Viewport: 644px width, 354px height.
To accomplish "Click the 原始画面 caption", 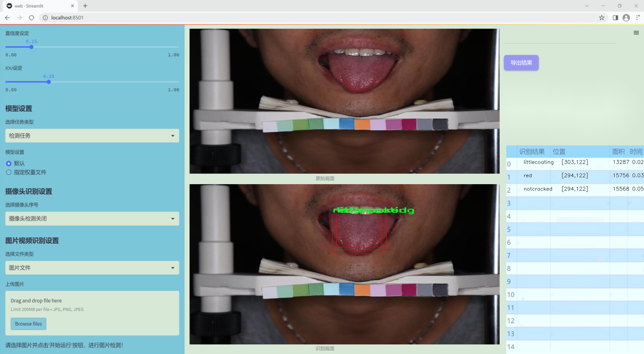I will pyautogui.click(x=325, y=178).
